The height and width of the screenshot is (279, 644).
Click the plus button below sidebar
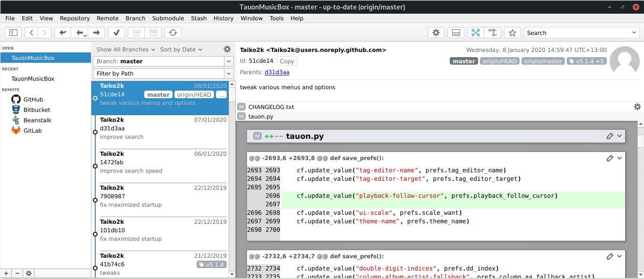pos(6,273)
